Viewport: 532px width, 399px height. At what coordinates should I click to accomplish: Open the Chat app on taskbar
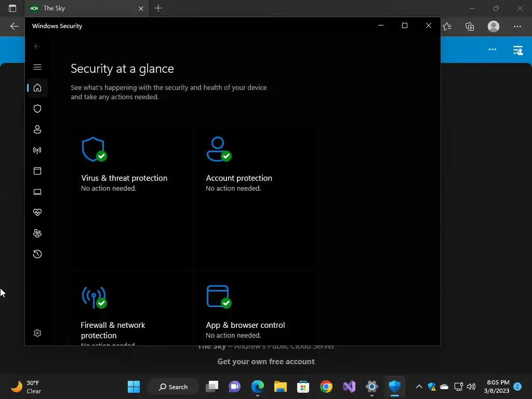pos(234,387)
